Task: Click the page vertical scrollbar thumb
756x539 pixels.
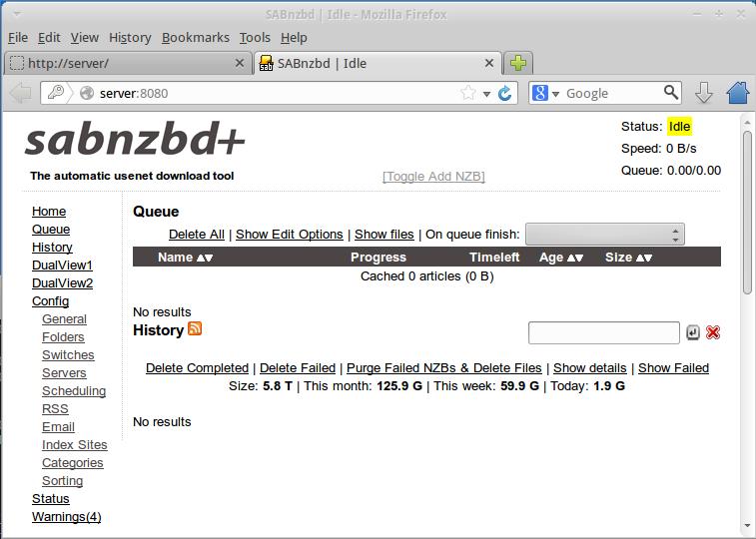Action: (747, 212)
